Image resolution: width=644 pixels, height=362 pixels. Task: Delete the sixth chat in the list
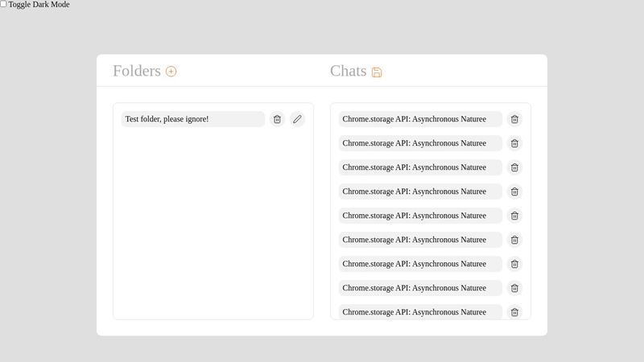pos(514,240)
